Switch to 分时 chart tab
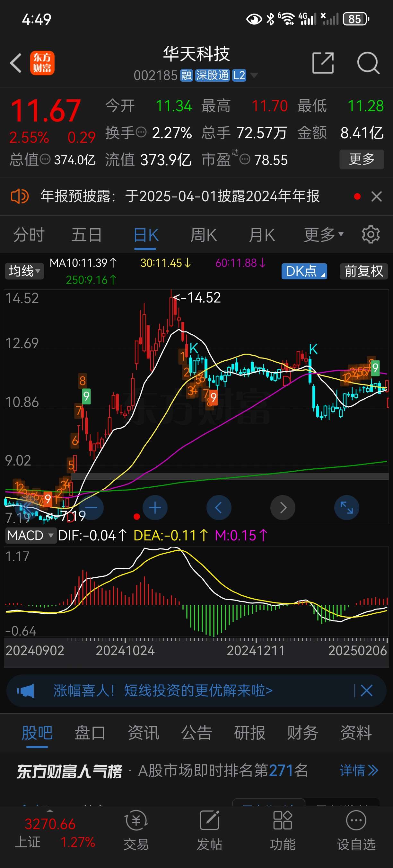Viewport: 393px width, 868px height. 29,235
